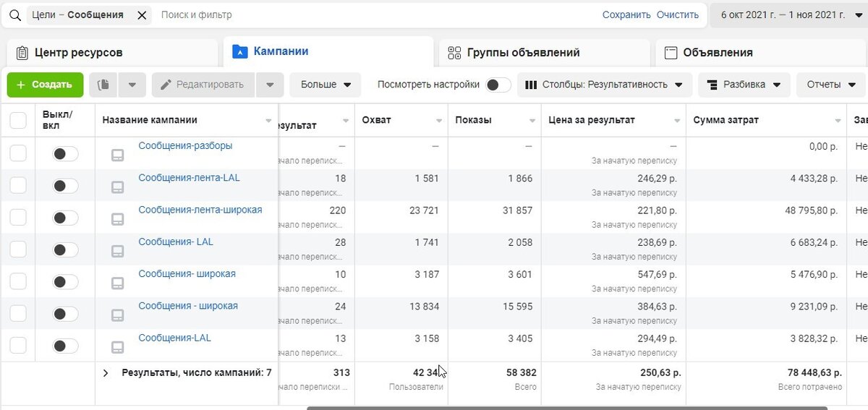Open campaign Сообщения-разборы
868x410 pixels.
point(185,146)
